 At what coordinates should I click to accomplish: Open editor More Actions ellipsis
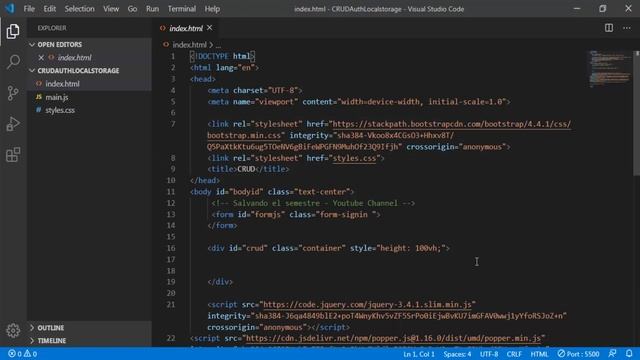[x=627, y=28]
